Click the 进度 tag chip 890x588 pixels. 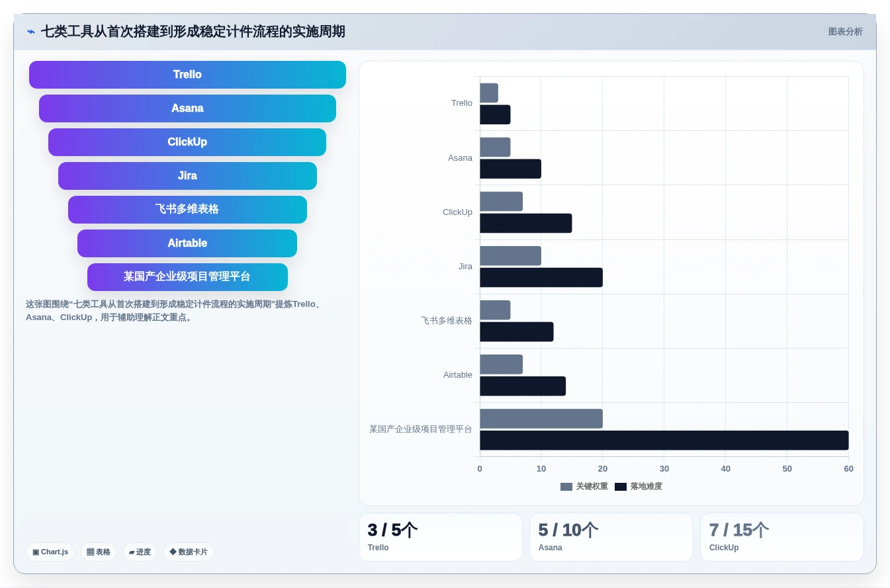140,552
